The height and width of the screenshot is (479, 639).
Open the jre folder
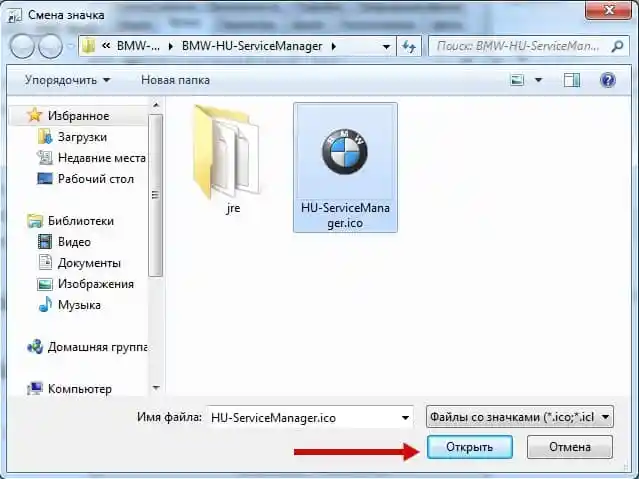[x=226, y=160]
